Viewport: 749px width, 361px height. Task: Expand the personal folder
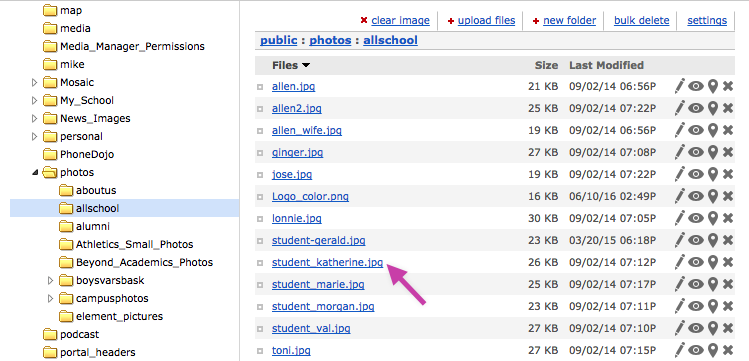click(34, 136)
